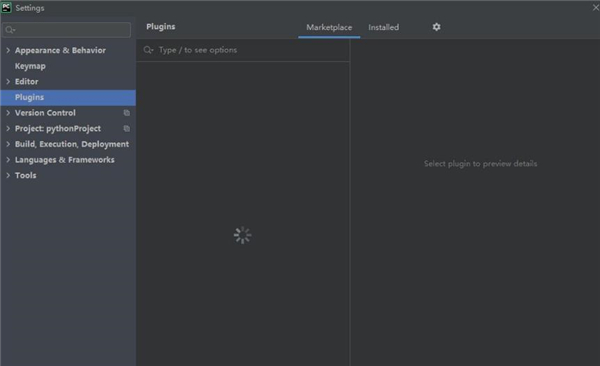Click the PyCharm logo in title bar
This screenshot has width=600, height=366.
click(x=6, y=8)
